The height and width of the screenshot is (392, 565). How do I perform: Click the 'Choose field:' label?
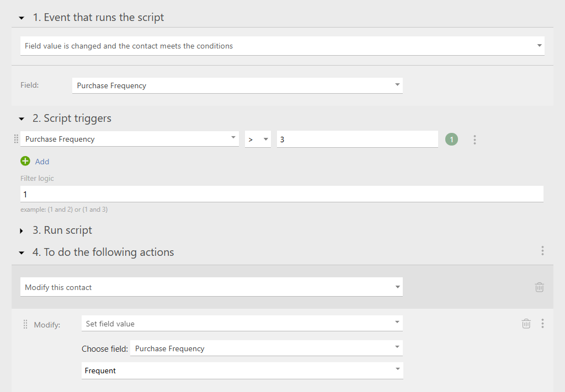click(x=105, y=349)
